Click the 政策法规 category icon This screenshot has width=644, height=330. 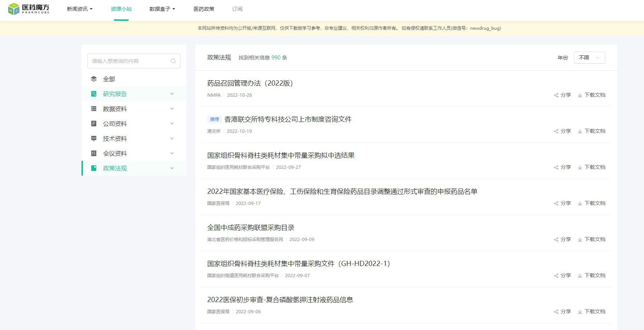click(x=94, y=168)
